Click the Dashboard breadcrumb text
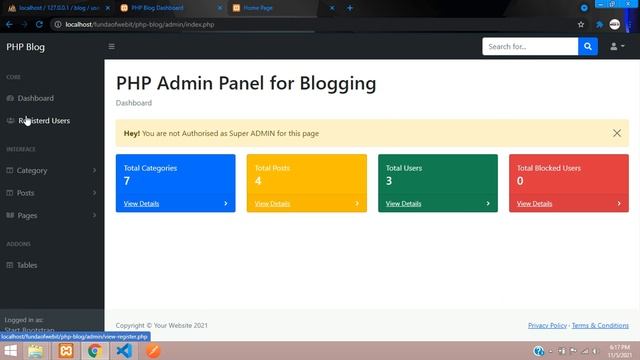 pos(133,103)
